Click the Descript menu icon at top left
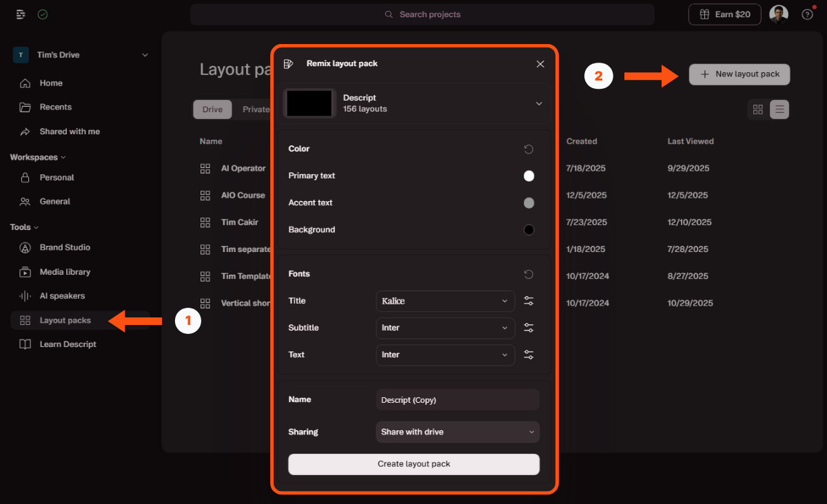The width and height of the screenshot is (827, 504). point(21,14)
